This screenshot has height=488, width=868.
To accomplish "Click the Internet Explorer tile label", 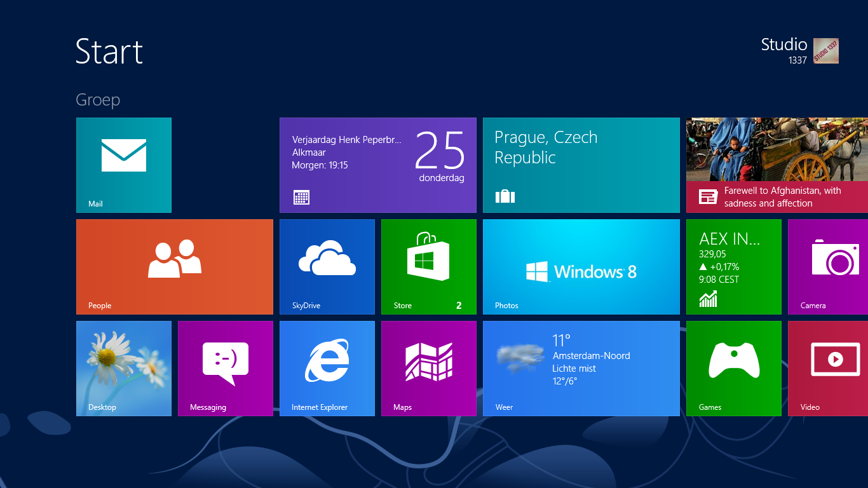I will pyautogui.click(x=320, y=407).
